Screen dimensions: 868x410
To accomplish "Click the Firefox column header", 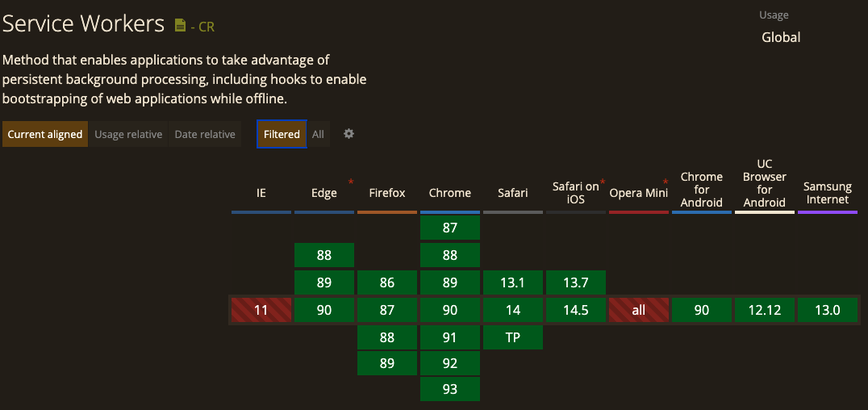I will coord(387,193).
